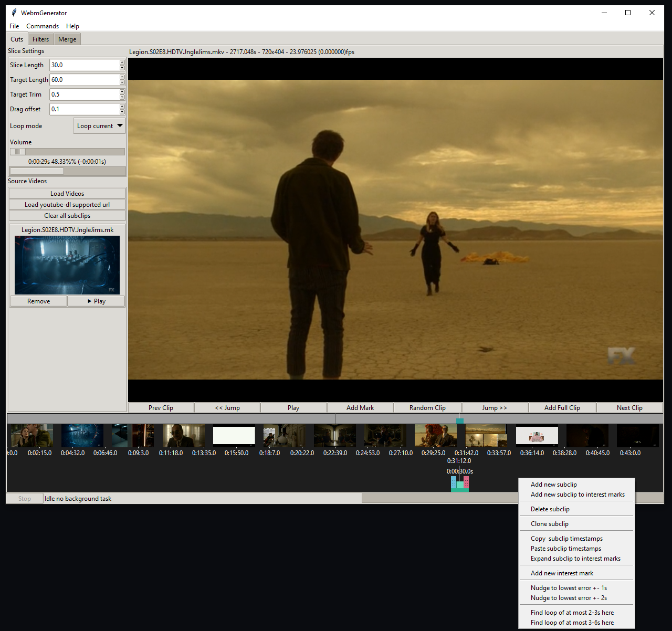Click Clear all subclips button
This screenshot has height=631, width=672.
67,216
